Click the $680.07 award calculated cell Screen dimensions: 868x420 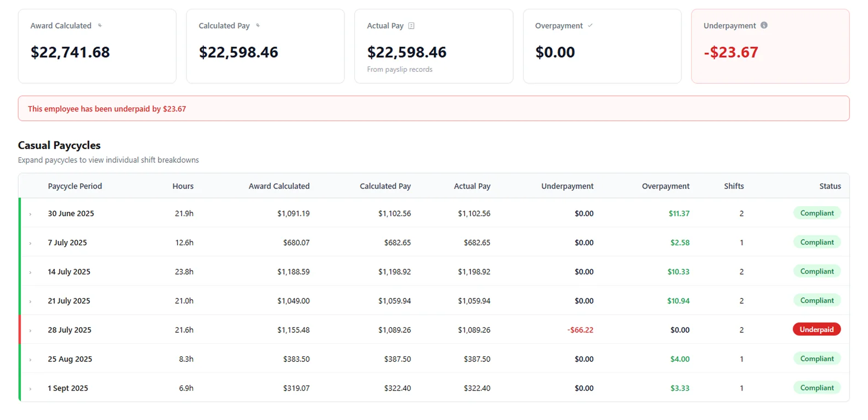point(296,243)
